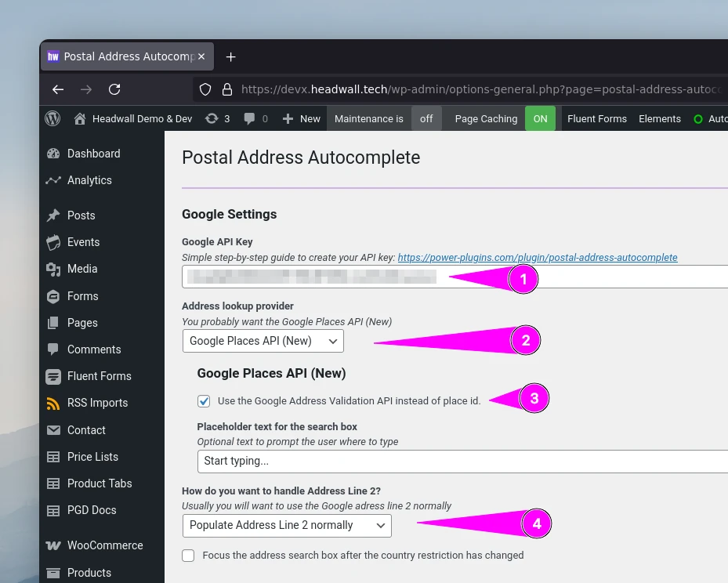The height and width of the screenshot is (583, 728).
Task: Open Address Line 2 handling dropdown
Action: coord(287,526)
